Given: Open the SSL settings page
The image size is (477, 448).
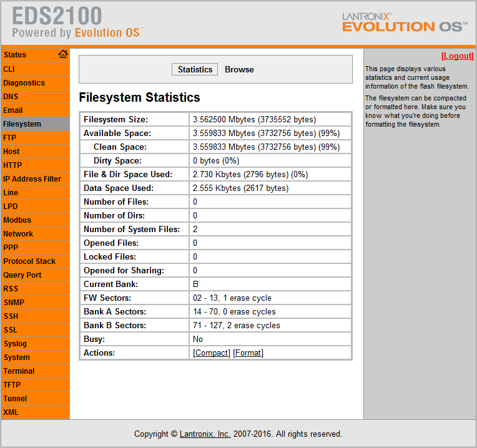Looking at the screenshot, I should tap(36, 330).
